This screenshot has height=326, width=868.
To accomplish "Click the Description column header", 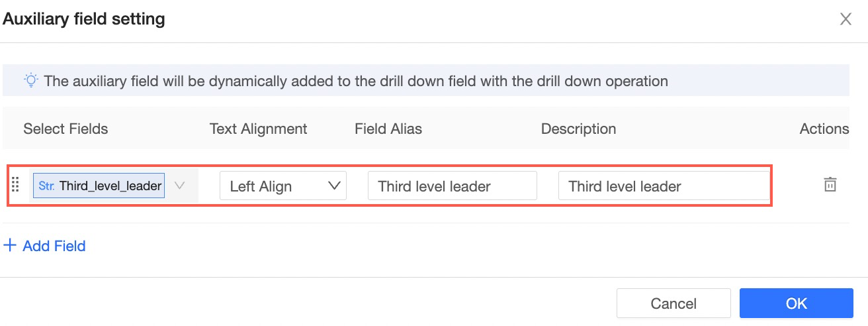I will pyautogui.click(x=578, y=129).
